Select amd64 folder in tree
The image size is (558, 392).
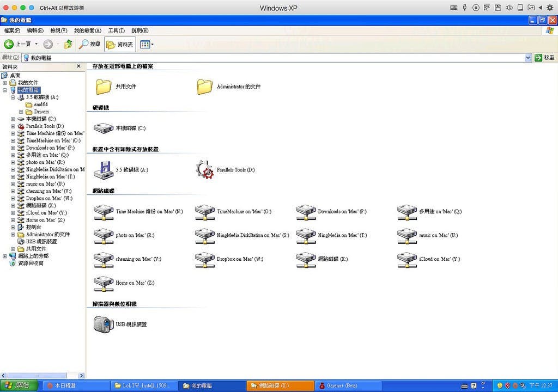[40, 105]
